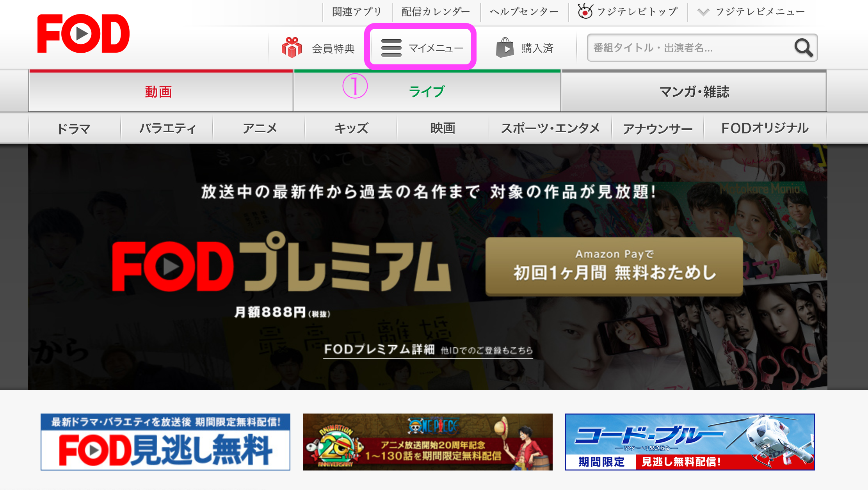Select the キッズ category
Image resolution: width=868 pixels, height=490 pixels.
tap(351, 128)
